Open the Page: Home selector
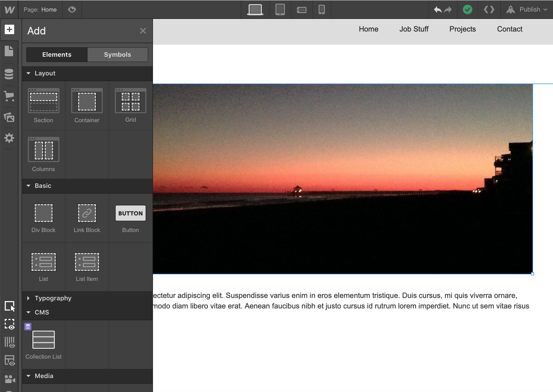 tap(40, 9)
